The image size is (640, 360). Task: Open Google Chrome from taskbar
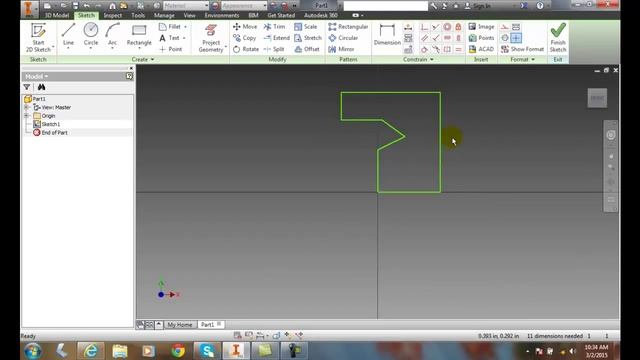[178, 351]
